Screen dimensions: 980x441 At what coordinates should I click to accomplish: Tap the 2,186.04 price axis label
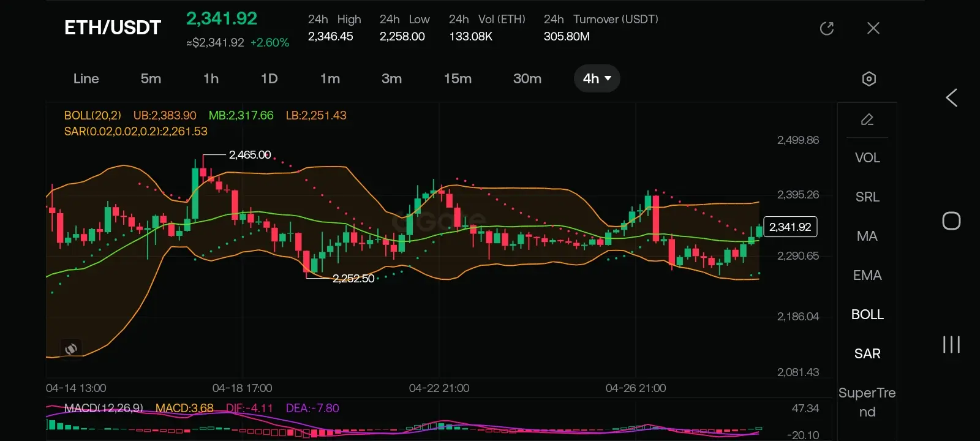pyautogui.click(x=798, y=317)
